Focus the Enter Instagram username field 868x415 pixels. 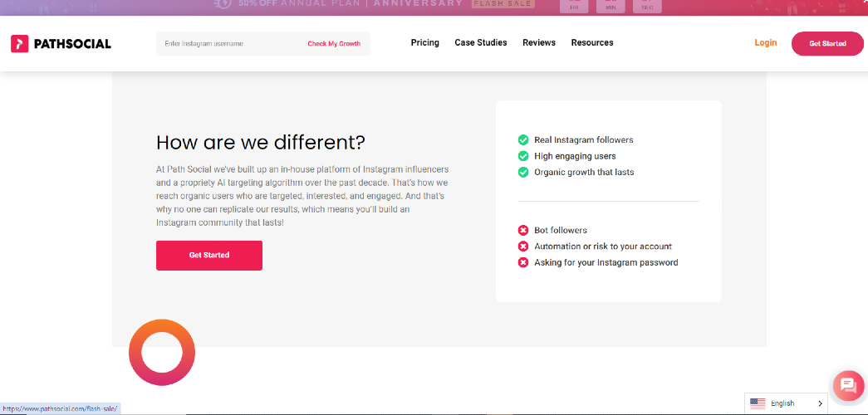(x=232, y=44)
